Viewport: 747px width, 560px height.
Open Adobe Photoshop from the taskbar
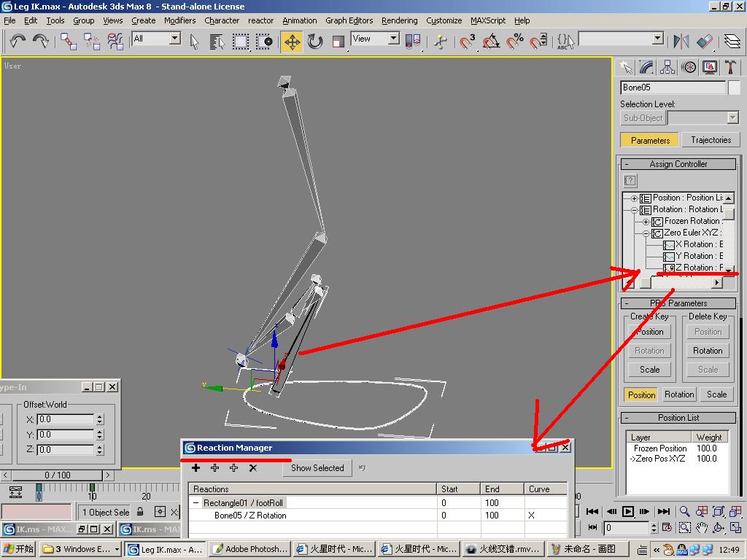tap(249, 549)
